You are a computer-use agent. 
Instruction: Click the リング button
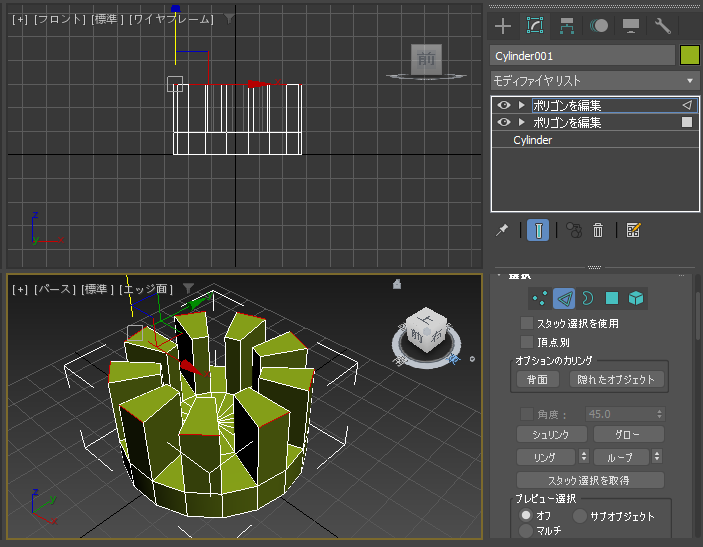545,457
